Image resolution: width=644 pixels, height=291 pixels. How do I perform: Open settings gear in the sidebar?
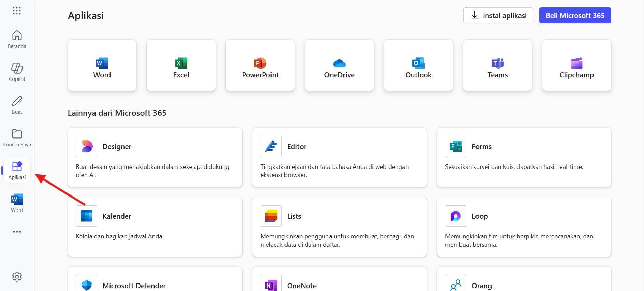[x=17, y=276]
